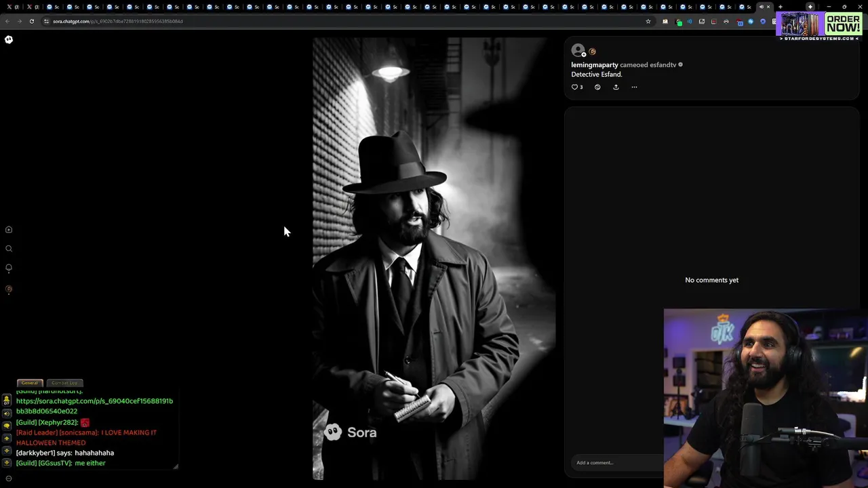
Task: Open the chat speech bubble menu
Action: point(7,426)
